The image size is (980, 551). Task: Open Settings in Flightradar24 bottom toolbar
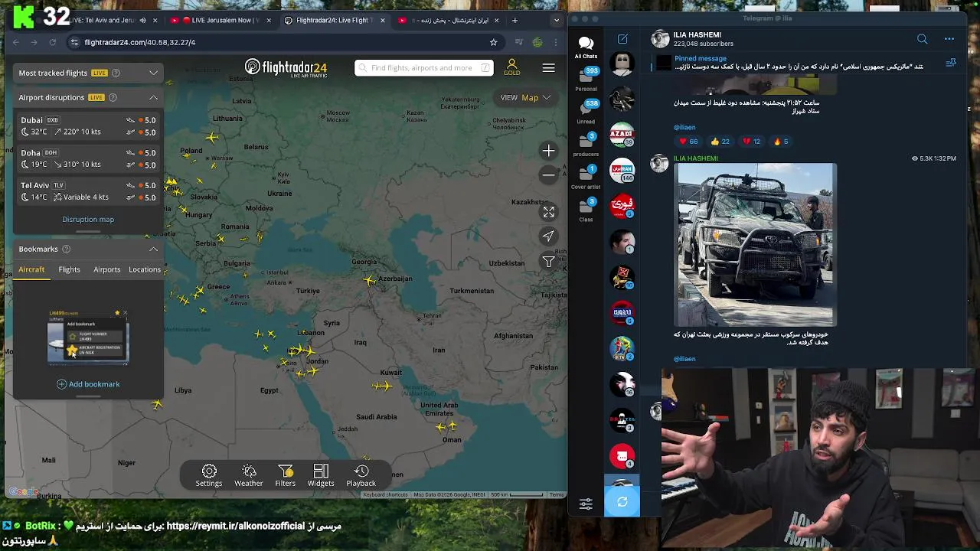[x=208, y=475]
